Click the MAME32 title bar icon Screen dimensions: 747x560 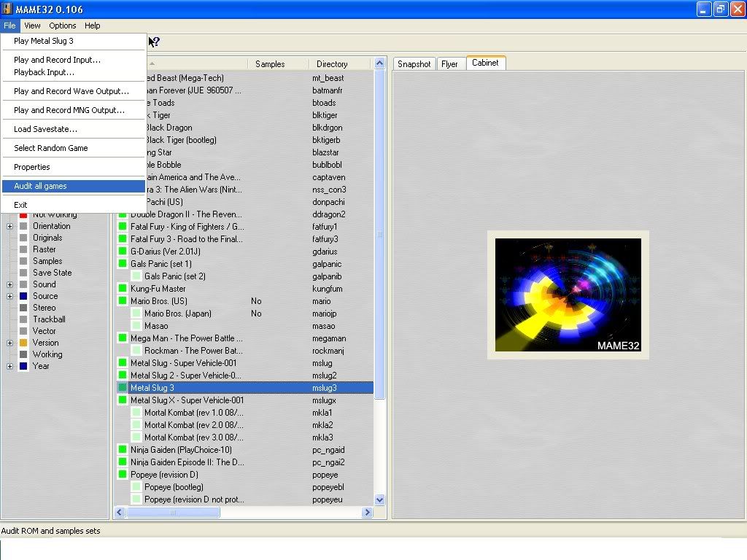click(7, 9)
